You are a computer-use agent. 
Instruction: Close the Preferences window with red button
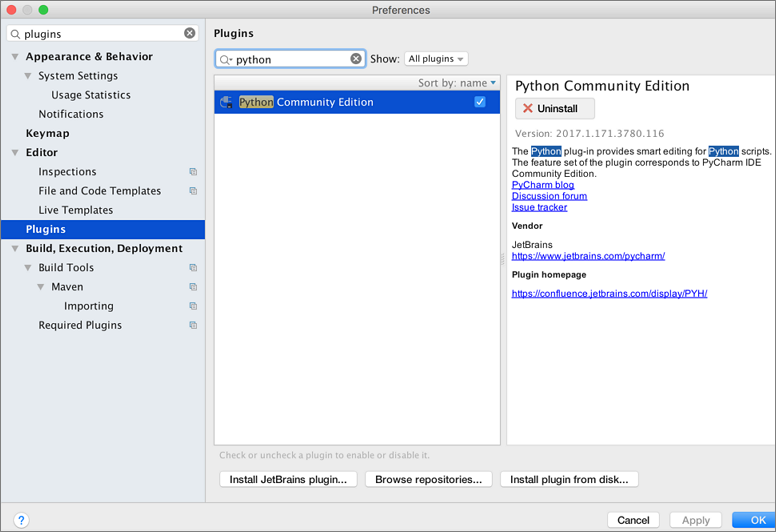point(11,9)
